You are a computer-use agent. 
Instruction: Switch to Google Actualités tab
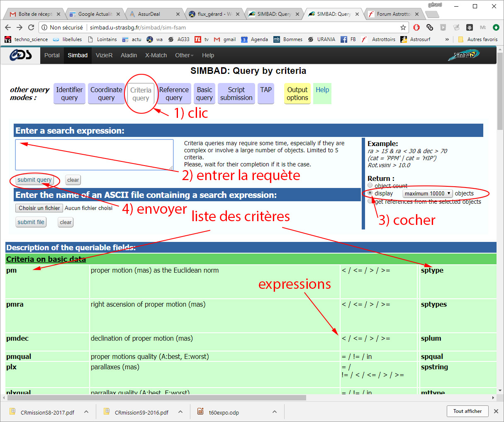(95, 14)
